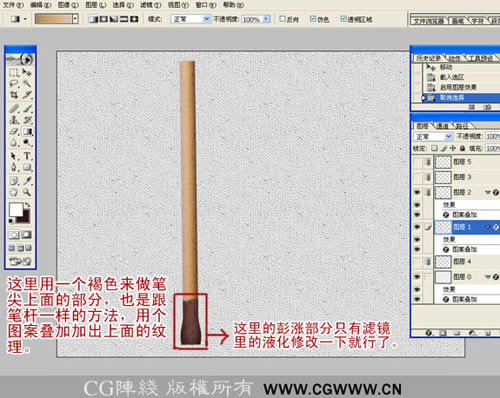Hide 图层 0 with eye icon

pos(417,277)
